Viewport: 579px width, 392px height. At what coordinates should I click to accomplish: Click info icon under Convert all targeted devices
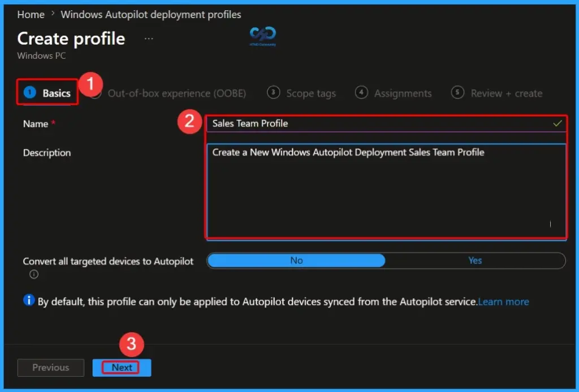pos(33,274)
